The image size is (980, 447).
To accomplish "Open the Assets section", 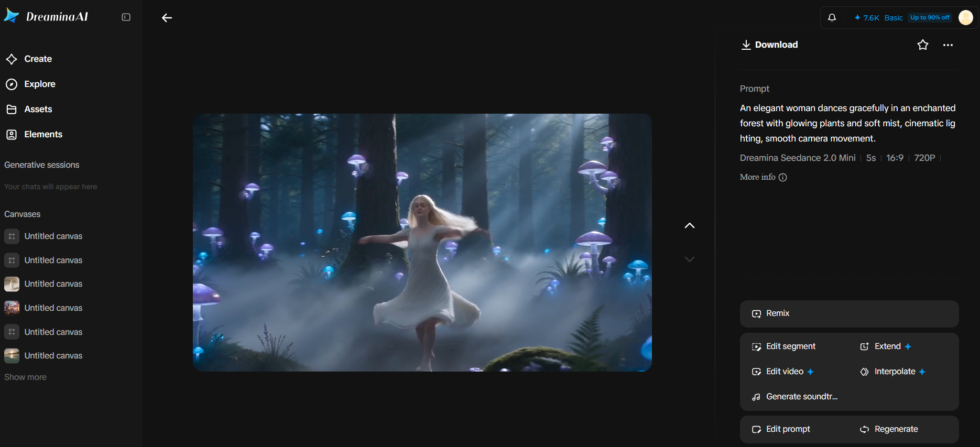I will pos(29,109).
